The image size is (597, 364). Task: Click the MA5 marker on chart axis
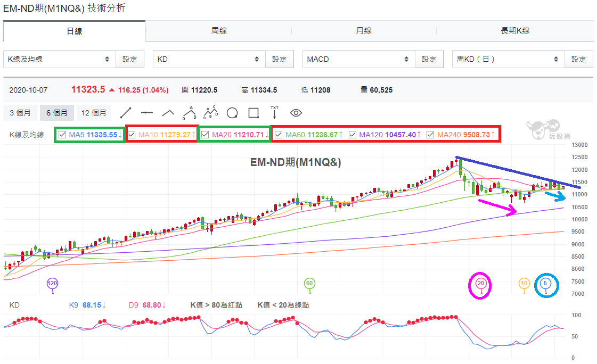tap(545, 283)
